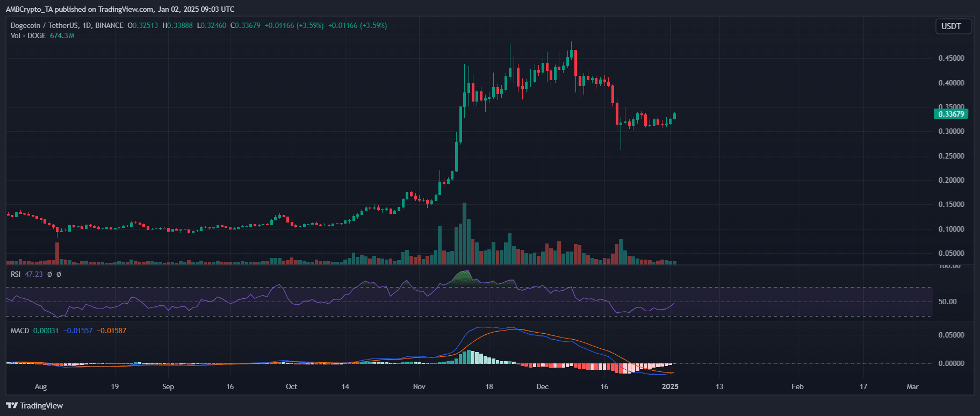The width and height of the screenshot is (980, 416).
Task: Select the Dogecoin / TetherUS symbol title
Action: [x=45, y=25]
